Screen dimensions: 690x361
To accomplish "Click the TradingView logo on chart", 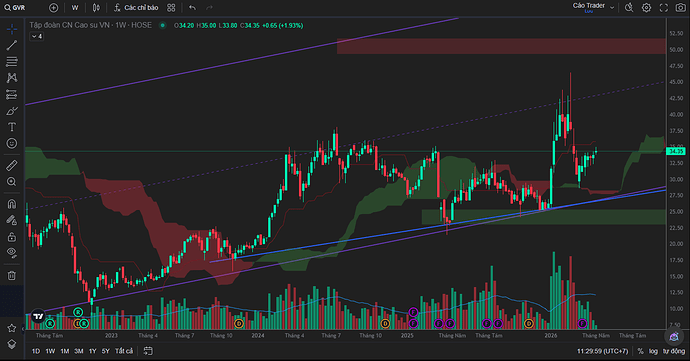I will pos(38,316).
